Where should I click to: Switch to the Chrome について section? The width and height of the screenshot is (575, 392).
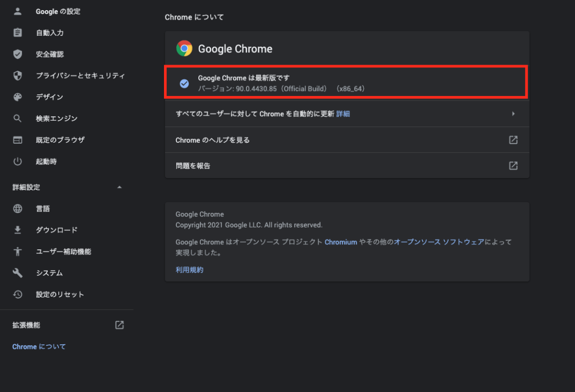click(x=39, y=347)
